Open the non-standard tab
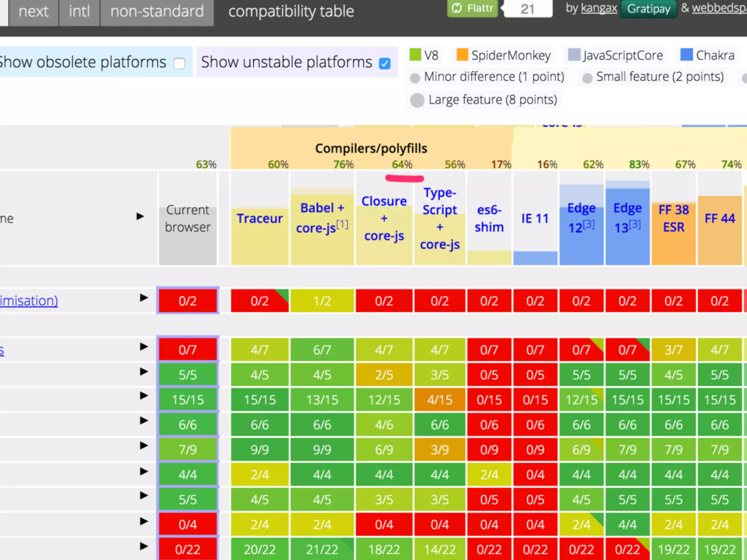Screen dimensions: 747x560 (x=157, y=12)
